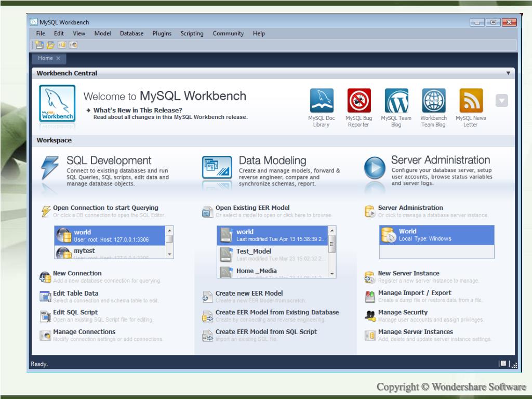532x399 pixels.
Task: Click the Manage Import / Export link
Action: [415, 292]
